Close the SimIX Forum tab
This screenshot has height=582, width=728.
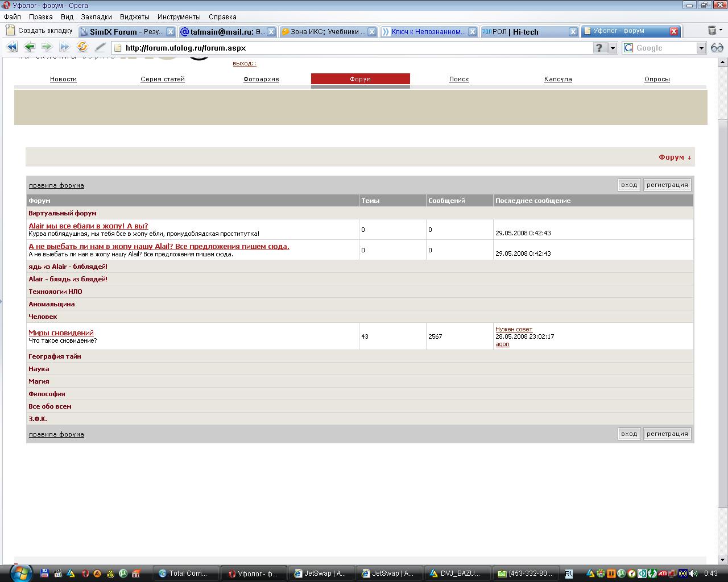(x=170, y=32)
